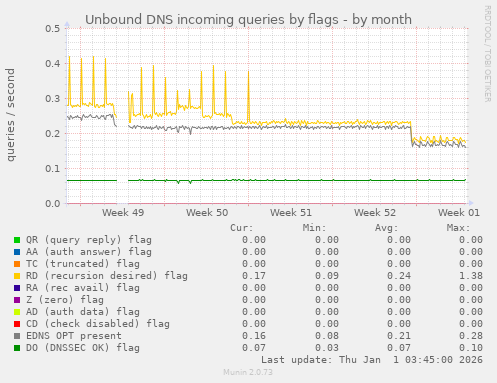This screenshot has height=383, width=497.
Task: Click the 'RD (recursion desired) flag' legend label
Action: tap(107, 276)
